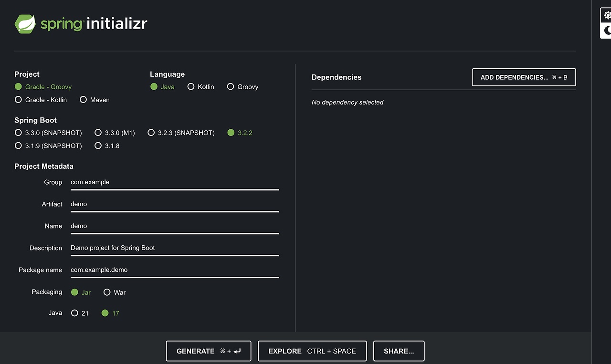Viewport: 611px width, 364px height.
Task: Click the Spring Boot section heading
Action: click(36, 120)
